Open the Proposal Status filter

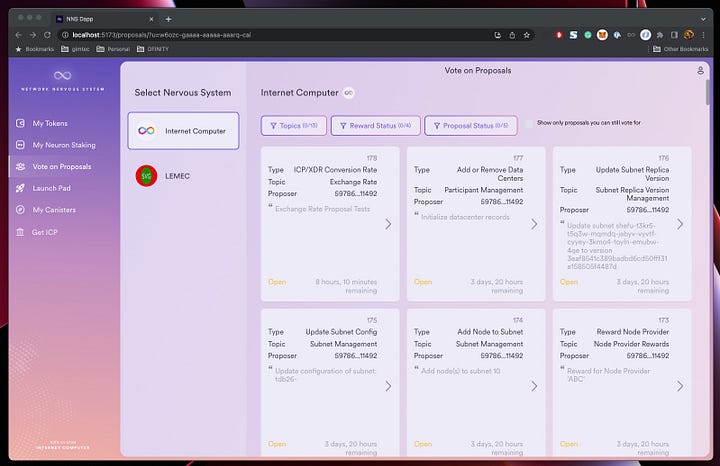pyautogui.click(x=471, y=125)
